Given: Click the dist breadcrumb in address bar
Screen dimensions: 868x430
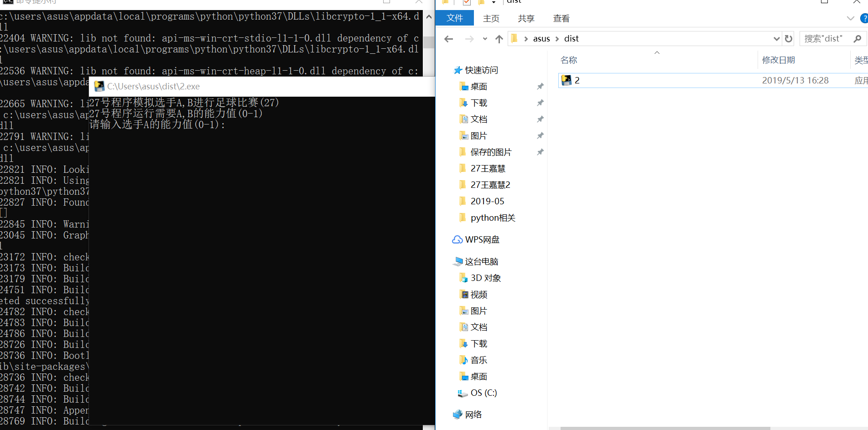Looking at the screenshot, I should 571,39.
